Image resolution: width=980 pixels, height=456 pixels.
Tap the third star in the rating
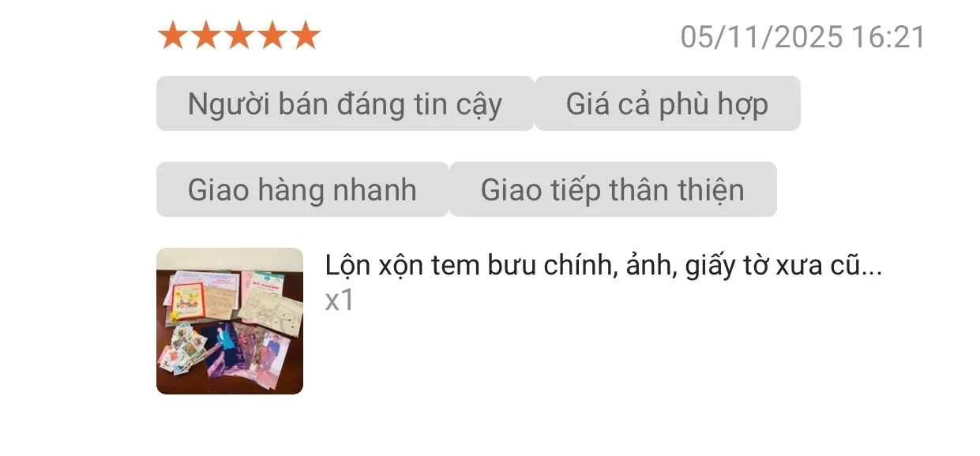238,36
